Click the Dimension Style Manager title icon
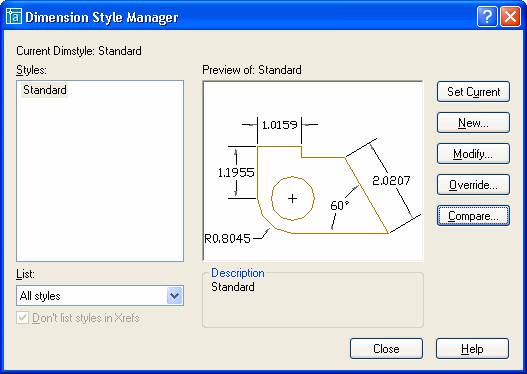This screenshot has width=527, height=374. [14, 17]
